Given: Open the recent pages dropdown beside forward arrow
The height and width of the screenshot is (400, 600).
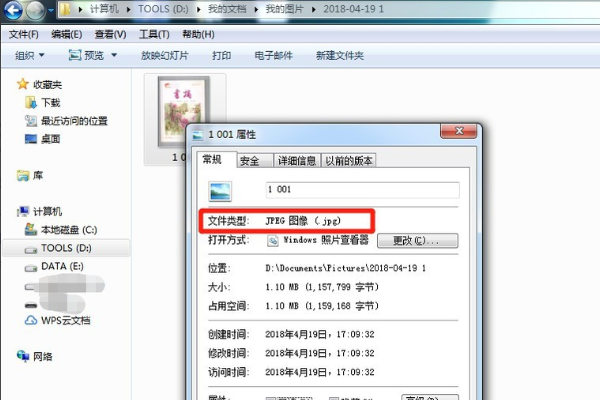Looking at the screenshot, I should (x=51, y=10).
